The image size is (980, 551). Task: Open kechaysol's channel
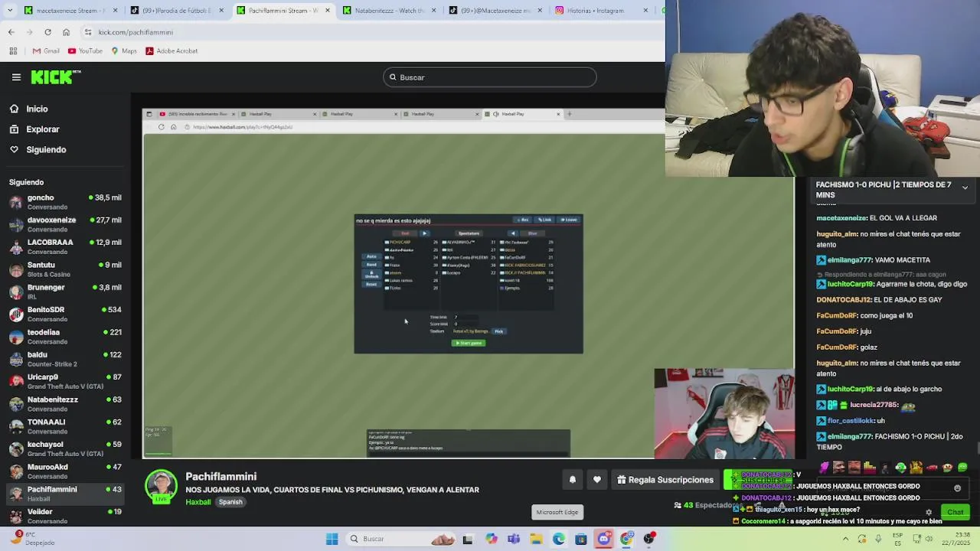click(x=65, y=448)
